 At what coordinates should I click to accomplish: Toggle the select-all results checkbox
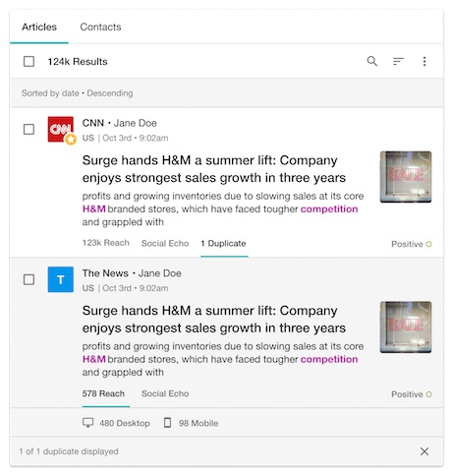click(x=28, y=61)
